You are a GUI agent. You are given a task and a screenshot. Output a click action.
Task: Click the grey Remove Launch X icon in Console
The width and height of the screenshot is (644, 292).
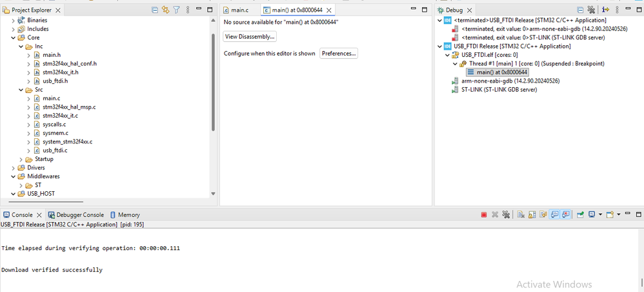pos(495,214)
